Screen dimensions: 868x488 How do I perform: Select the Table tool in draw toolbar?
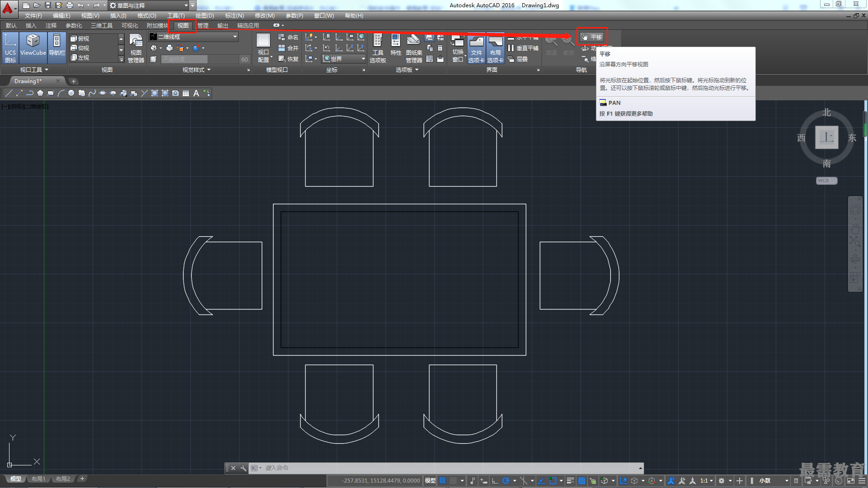click(x=186, y=93)
